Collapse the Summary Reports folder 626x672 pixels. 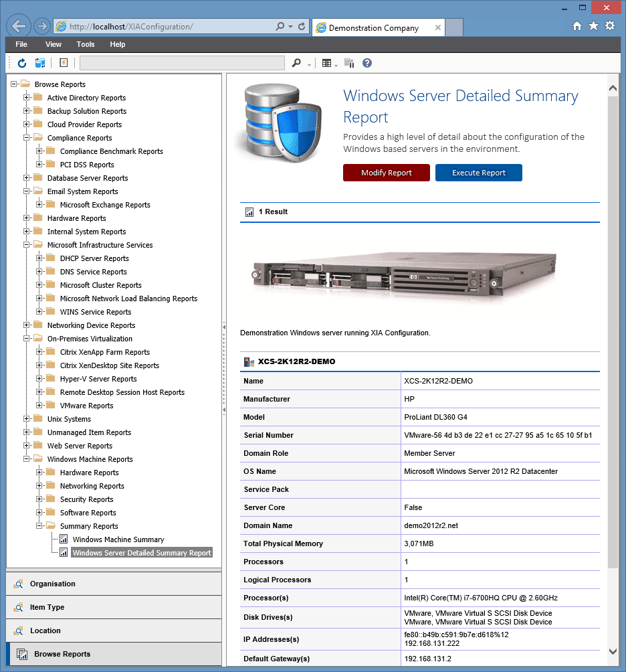coord(39,525)
